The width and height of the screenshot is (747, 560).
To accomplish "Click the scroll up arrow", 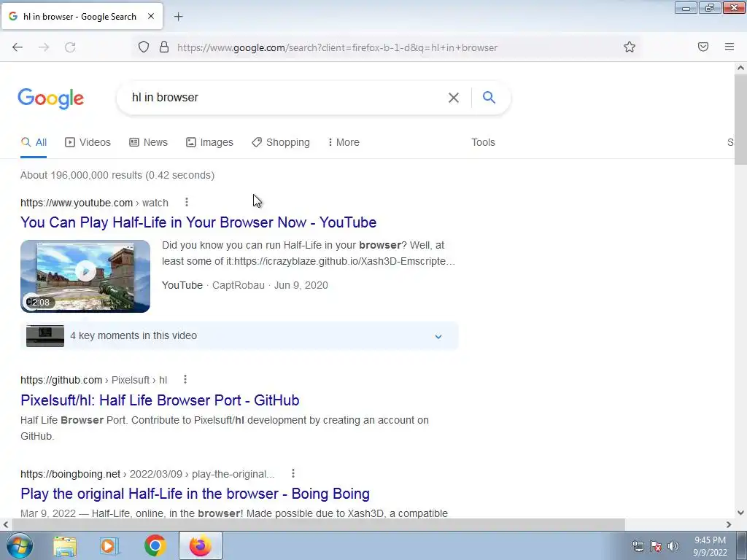I will (x=741, y=68).
